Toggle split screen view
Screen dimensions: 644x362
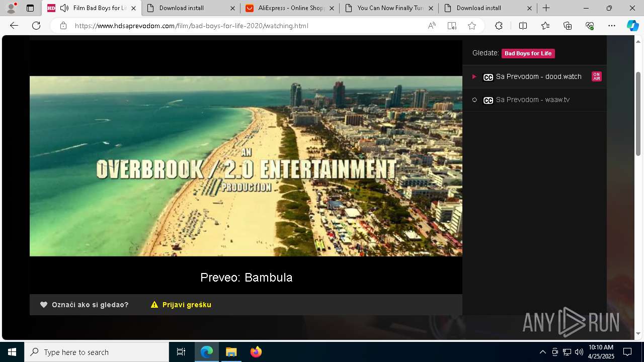(523, 26)
